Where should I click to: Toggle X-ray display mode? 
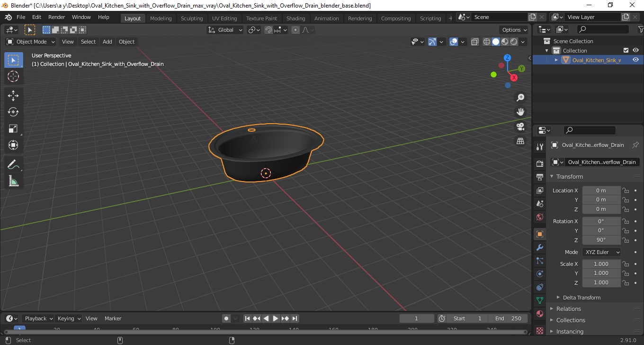[475, 42]
